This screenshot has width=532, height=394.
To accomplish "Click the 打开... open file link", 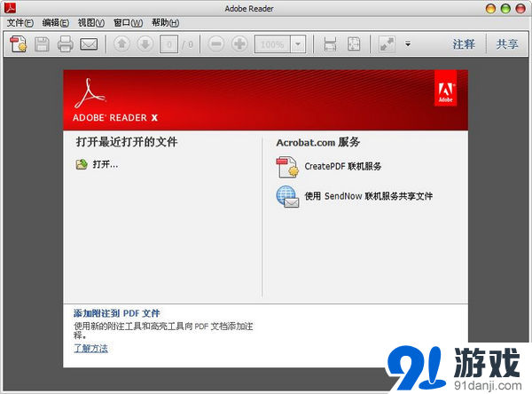I will tap(106, 165).
